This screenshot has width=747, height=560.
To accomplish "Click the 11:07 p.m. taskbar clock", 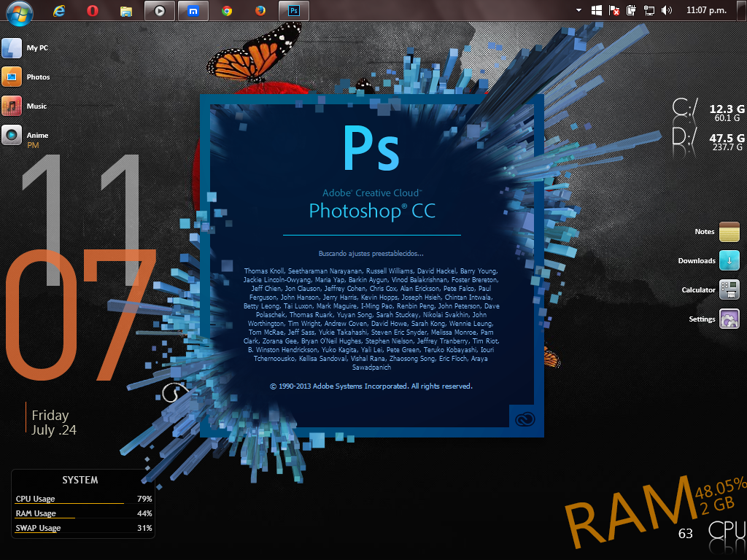I will (x=706, y=10).
